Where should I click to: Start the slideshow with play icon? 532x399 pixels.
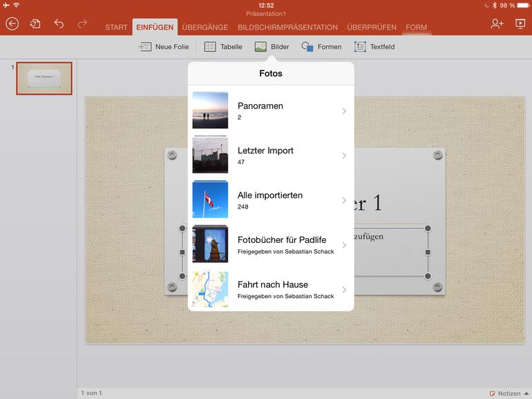[520, 23]
